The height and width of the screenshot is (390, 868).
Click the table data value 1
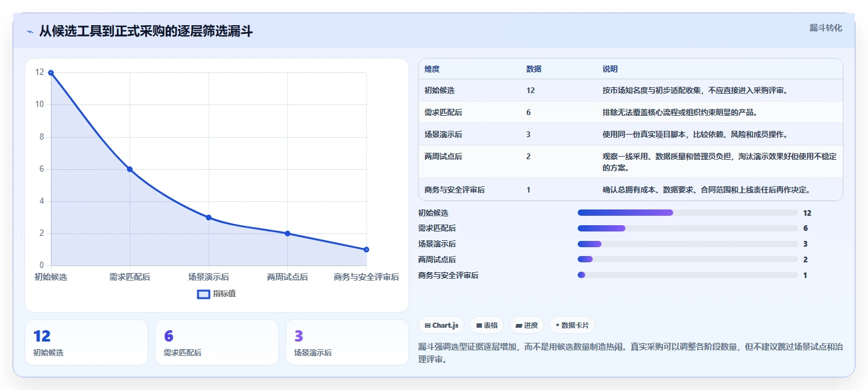[529, 190]
